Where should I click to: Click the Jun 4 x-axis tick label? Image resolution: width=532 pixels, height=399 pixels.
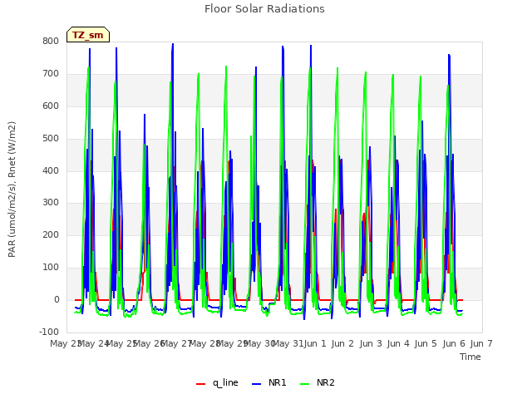[x=398, y=343]
